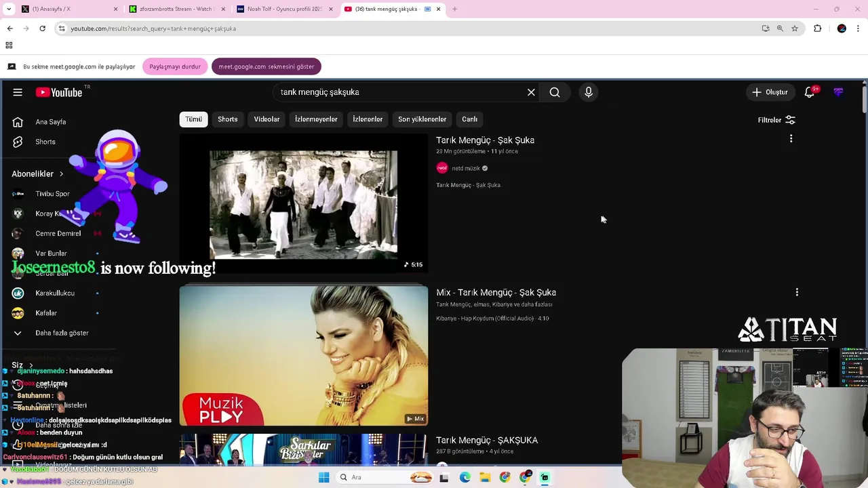The height and width of the screenshot is (488, 868).
Task: Open Ana Sayfa in sidebar
Action: pyautogui.click(x=52, y=122)
